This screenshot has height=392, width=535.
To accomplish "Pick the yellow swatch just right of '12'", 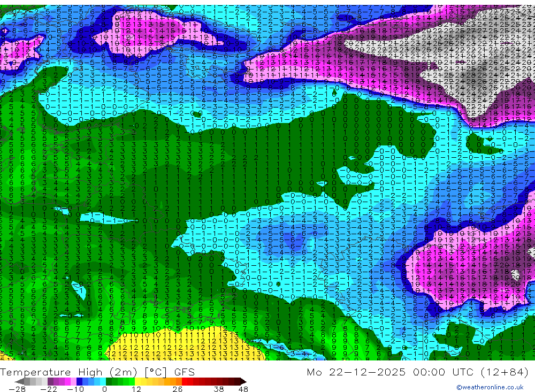I will point(138,382).
